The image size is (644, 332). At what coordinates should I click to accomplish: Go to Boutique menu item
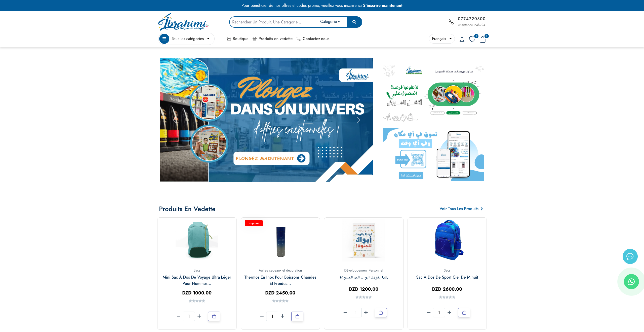[237, 39]
